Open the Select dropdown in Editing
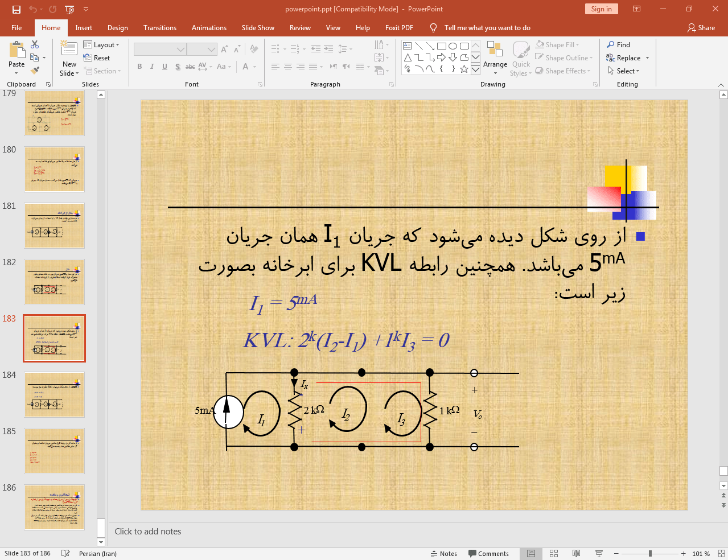Image resolution: width=728 pixels, height=560 pixels. (x=624, y=71)
